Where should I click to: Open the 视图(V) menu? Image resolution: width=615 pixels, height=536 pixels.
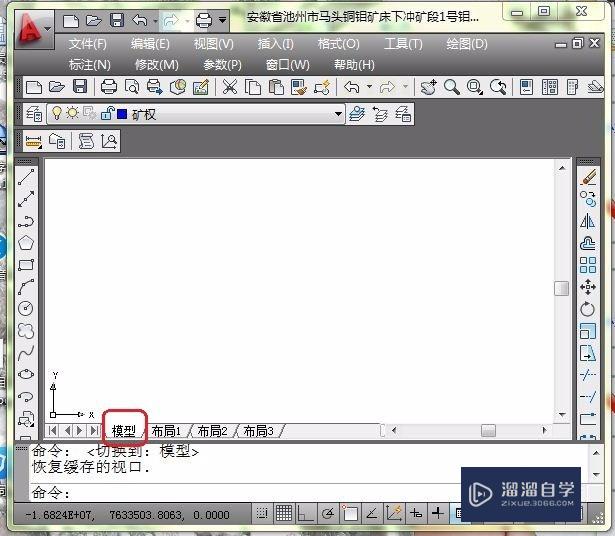click(214, 44)
